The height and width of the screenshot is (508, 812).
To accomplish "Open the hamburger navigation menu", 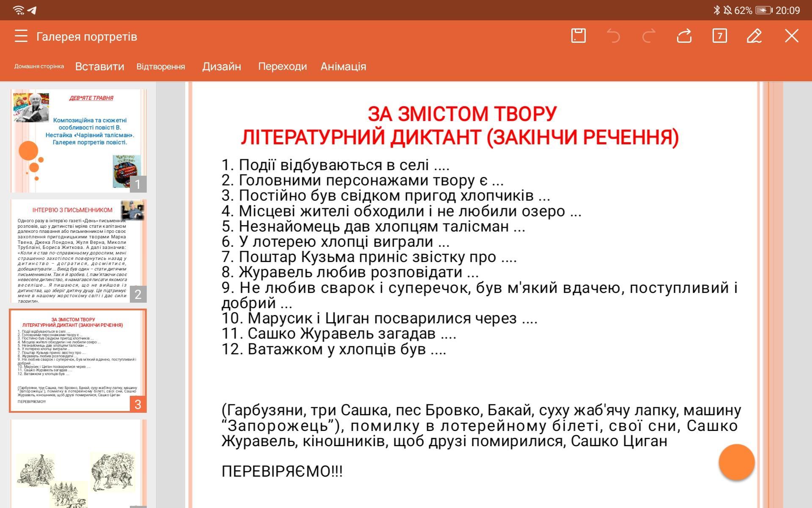I will (21, 36).
